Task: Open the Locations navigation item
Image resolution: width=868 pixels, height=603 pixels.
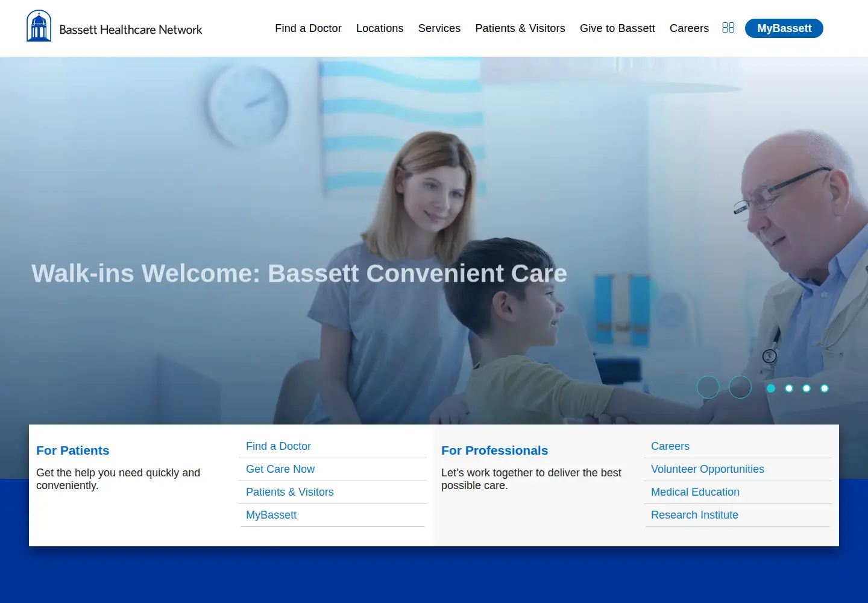Action: 380,28
